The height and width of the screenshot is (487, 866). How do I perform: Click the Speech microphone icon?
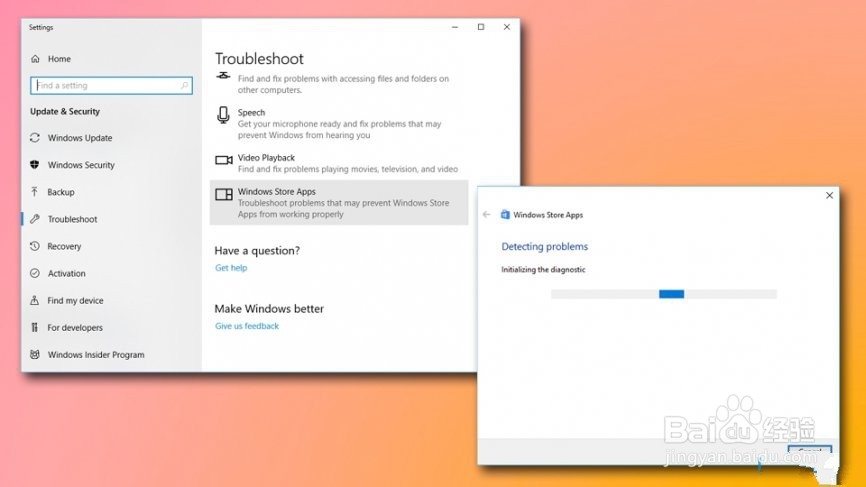coord(223,115)
